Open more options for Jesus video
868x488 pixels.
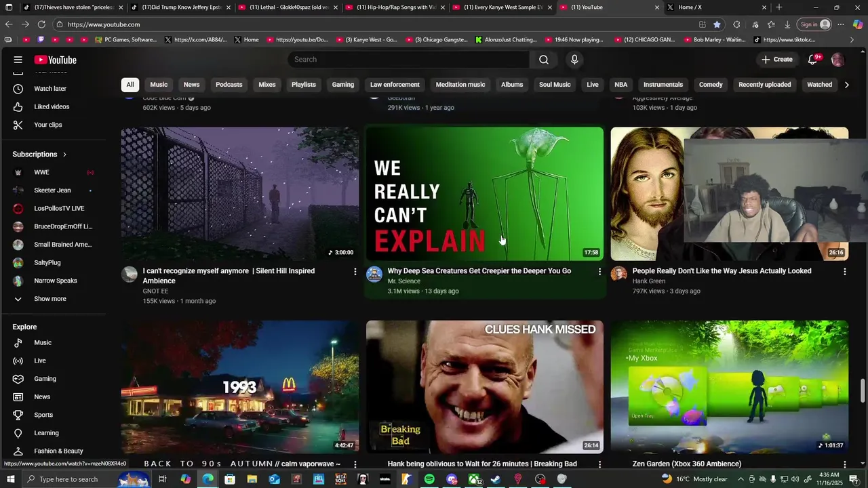[x=844, y=272]
